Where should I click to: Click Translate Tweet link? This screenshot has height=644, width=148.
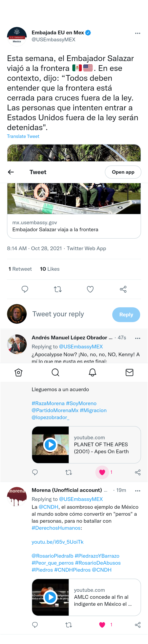[23, 136]
